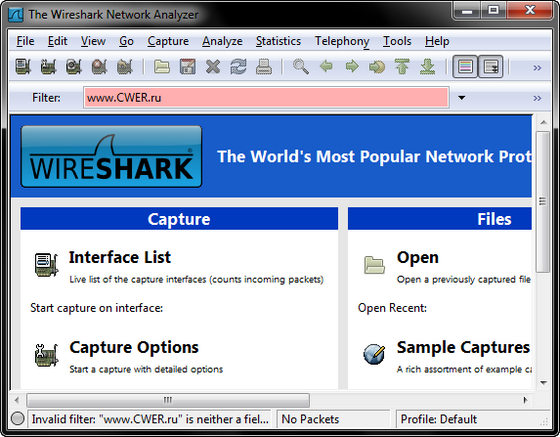560x437 pixels.
Task: Click the reload capture file icon
Action: (x=238, y=67)
